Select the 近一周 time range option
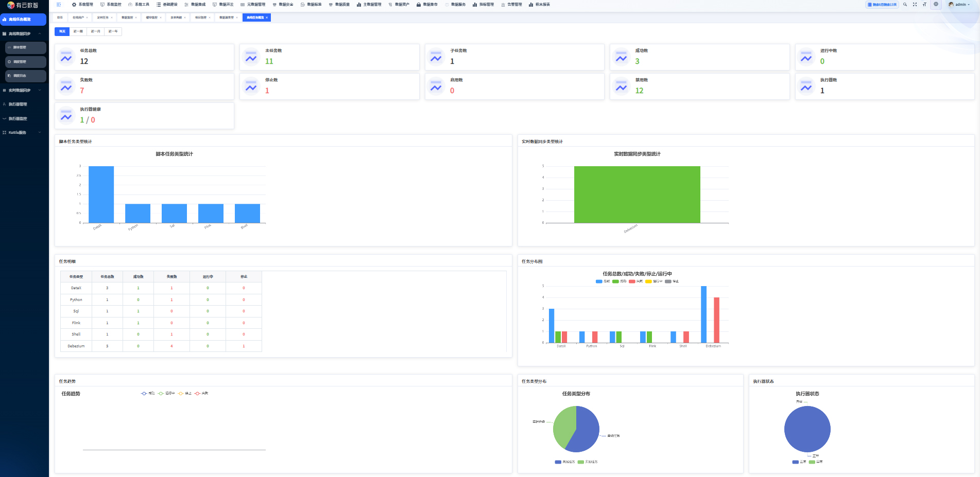The image size is (980, 477). (78, 31)
